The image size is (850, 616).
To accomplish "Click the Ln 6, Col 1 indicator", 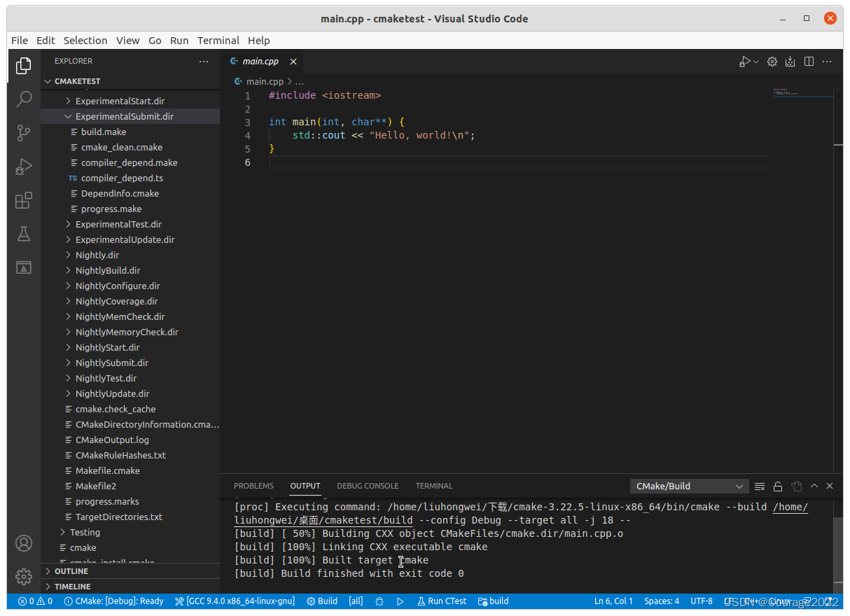I will click(x=613, y=601).
